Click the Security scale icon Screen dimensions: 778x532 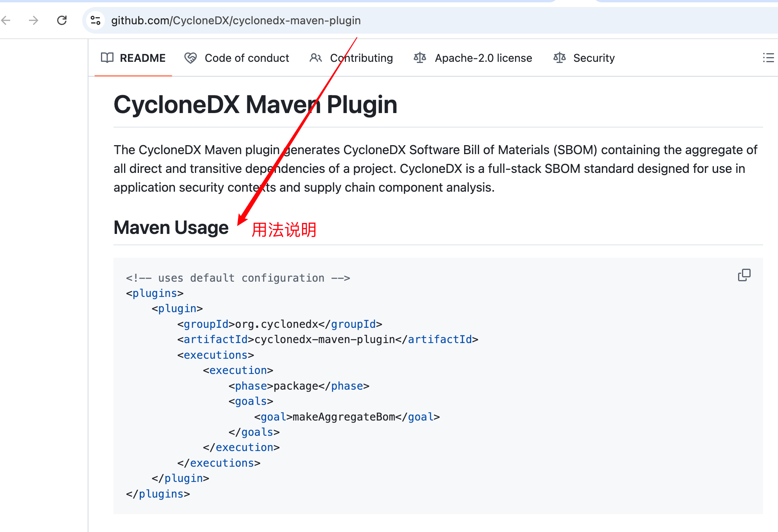point(559,58)
